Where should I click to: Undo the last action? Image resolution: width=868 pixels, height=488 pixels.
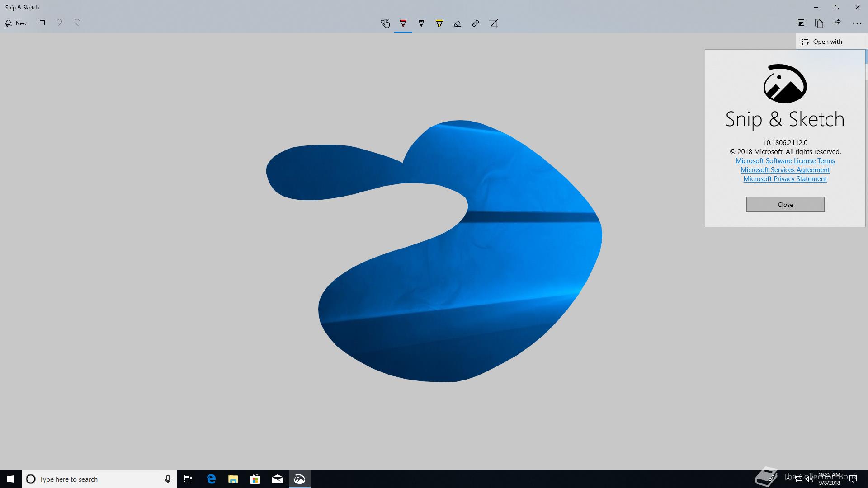[x=59, y=23]
